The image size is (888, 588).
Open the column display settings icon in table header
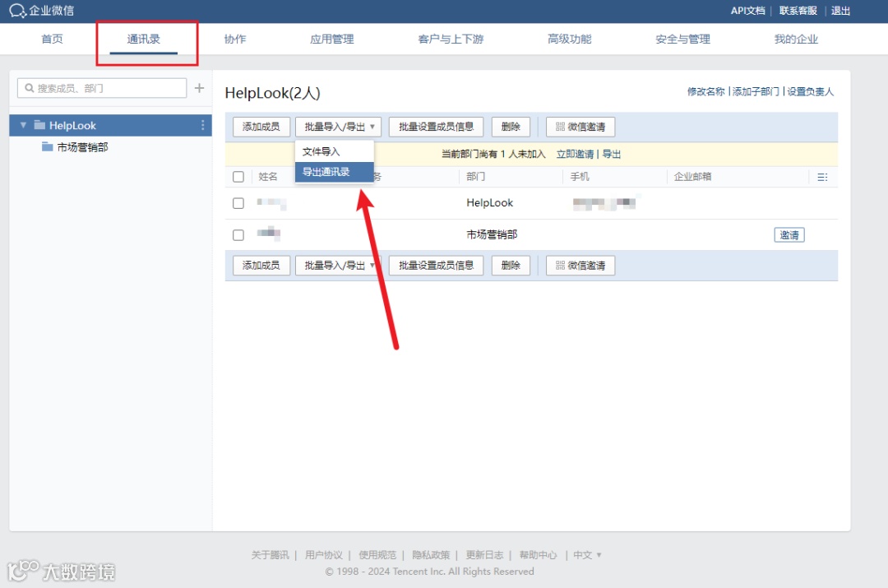pos(822,176)
